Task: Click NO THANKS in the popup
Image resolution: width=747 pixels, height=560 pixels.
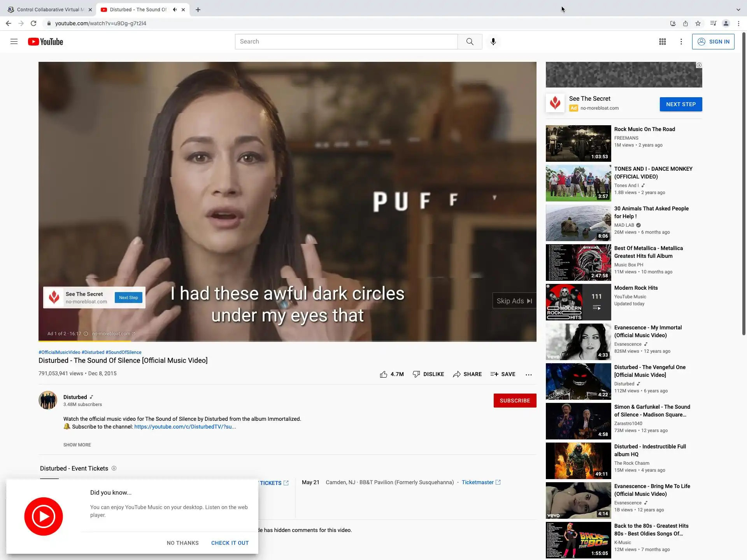Action: (x=182, y=543)
